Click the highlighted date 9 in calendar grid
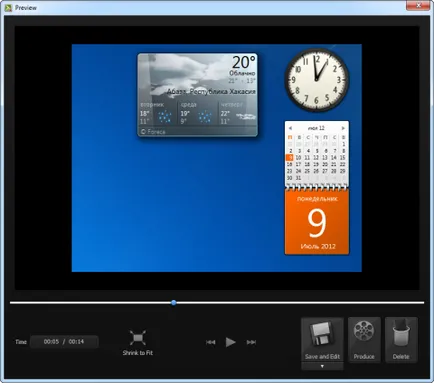Screen dimensions: 434x383 (290, 158)
